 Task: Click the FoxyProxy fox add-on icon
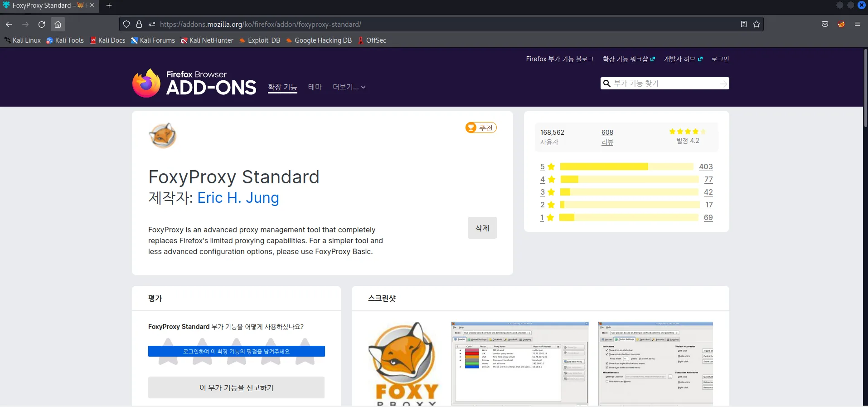click(x=162, y=135)
